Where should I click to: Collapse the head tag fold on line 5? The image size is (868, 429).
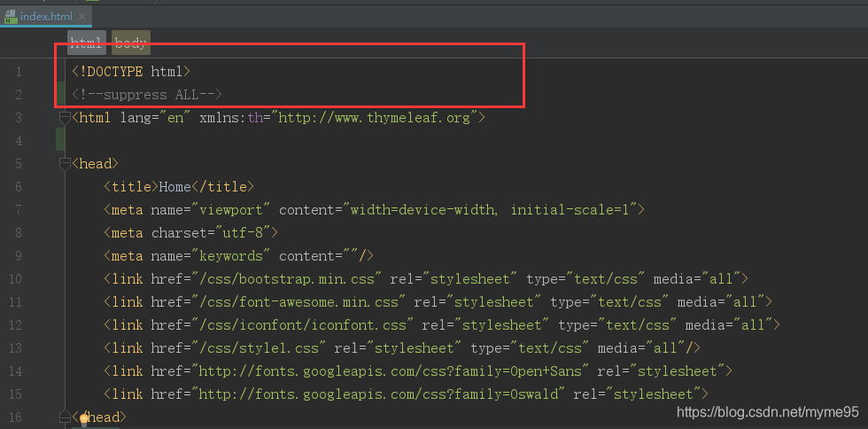point(65,163)
